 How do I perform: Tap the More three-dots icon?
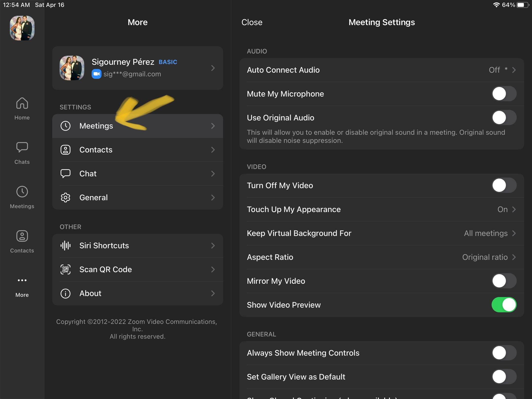22,281
